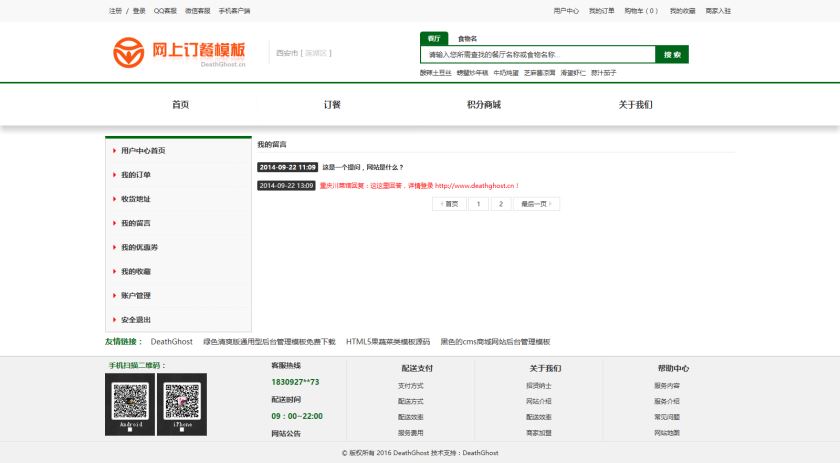Click the 登录 login link
840x463 pixels.
click(139, 11)
